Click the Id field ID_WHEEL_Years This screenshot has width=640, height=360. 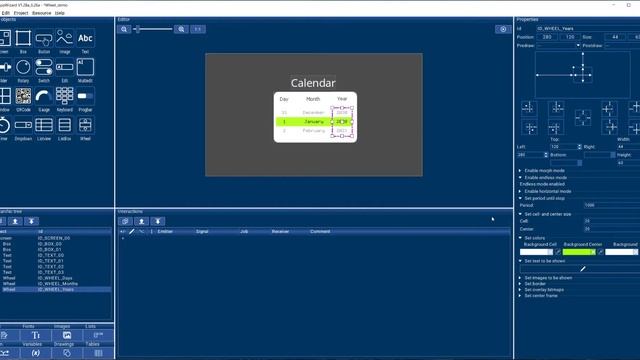coord(588,29)
